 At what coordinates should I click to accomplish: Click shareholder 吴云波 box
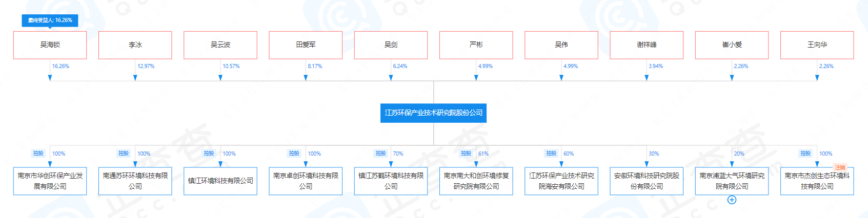tap(220, 45)
